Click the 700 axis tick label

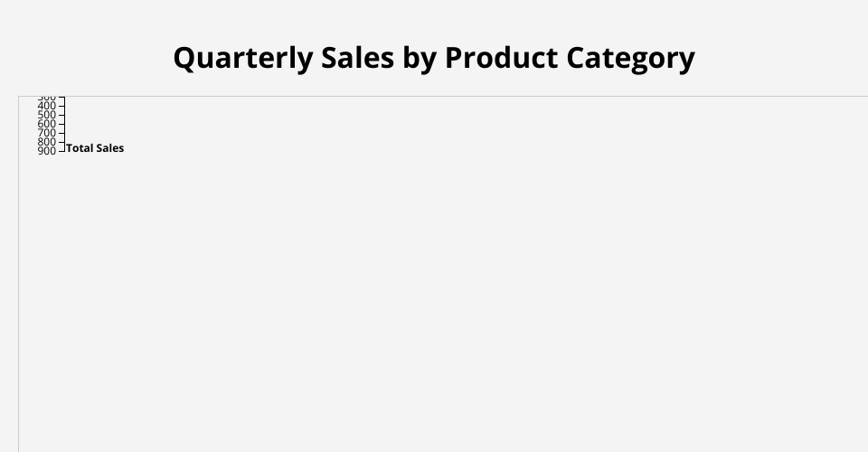click(47, 133)
